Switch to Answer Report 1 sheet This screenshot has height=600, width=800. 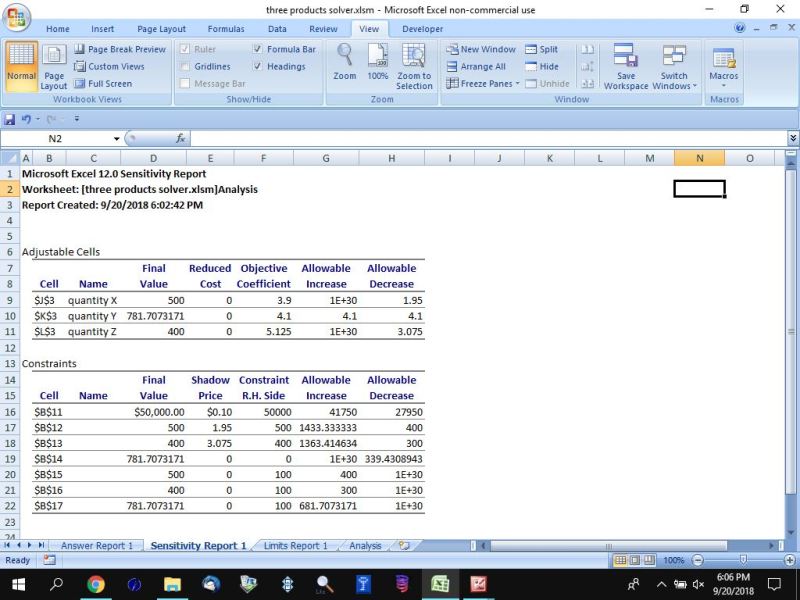coord(96,545)
